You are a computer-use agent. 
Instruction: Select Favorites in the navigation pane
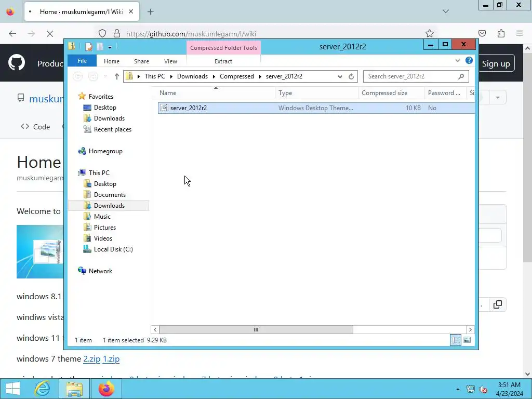click(101, 96)
